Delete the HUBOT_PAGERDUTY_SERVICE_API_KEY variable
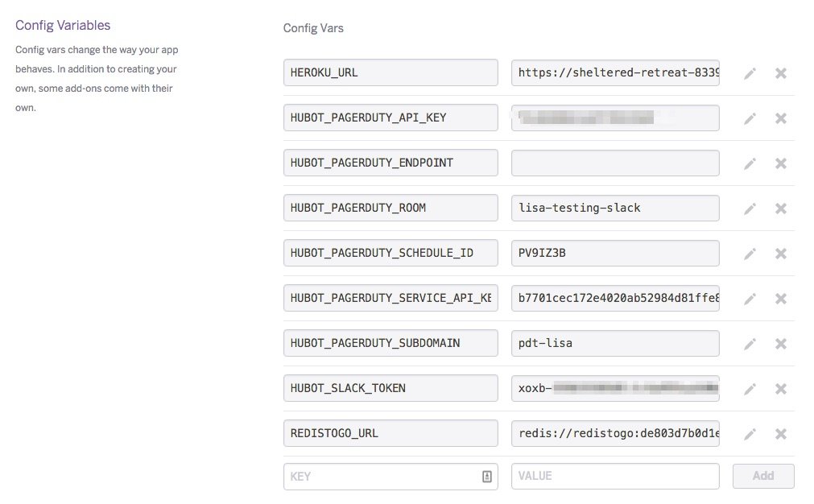The width and height of the screenshot is (814, 504). 780,299
